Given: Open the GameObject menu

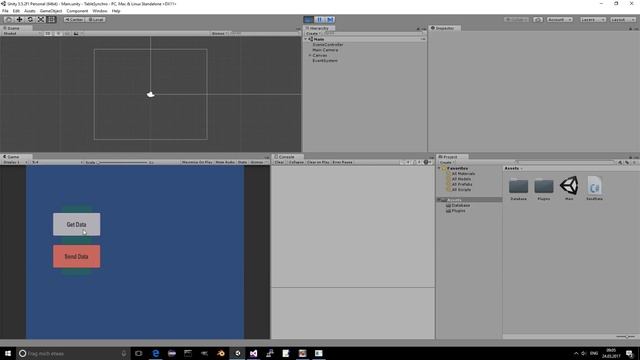Looking at the screenshot, I should pyautogui.click(x=51, y=11).
